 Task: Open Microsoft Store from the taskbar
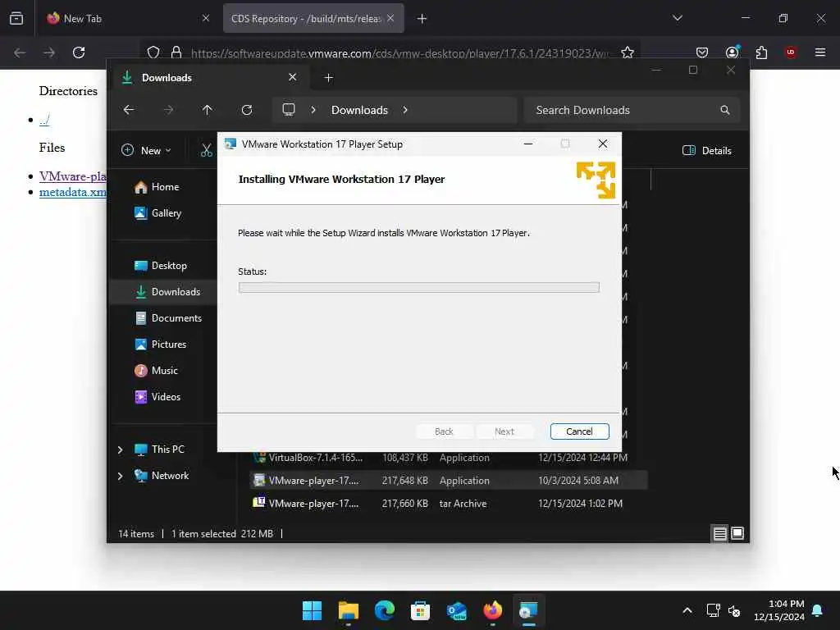click(421, 610)
